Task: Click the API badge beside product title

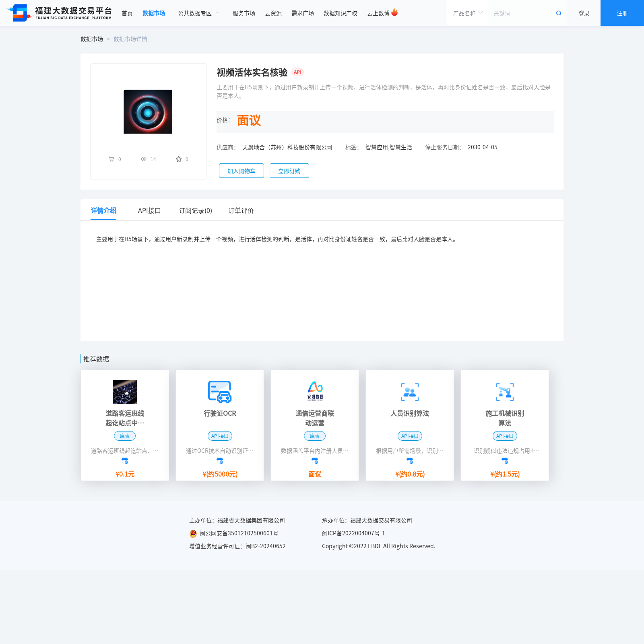Action: pyautogui.click(x=297, y=72)
